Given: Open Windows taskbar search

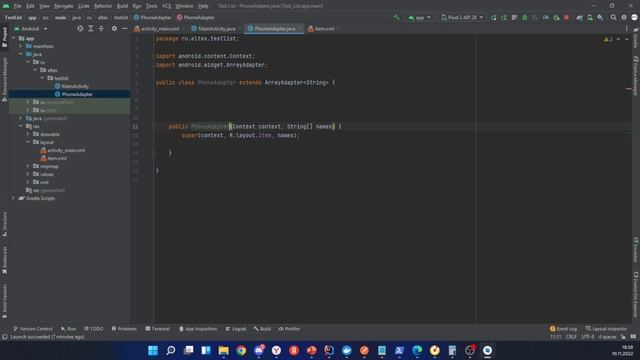Looking at the screenshot, I should tap(171, 350).
